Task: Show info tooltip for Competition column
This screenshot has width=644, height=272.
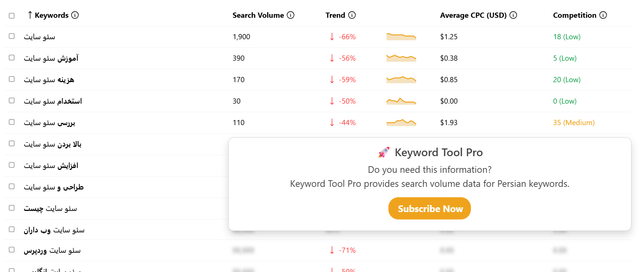Action: 603,15
